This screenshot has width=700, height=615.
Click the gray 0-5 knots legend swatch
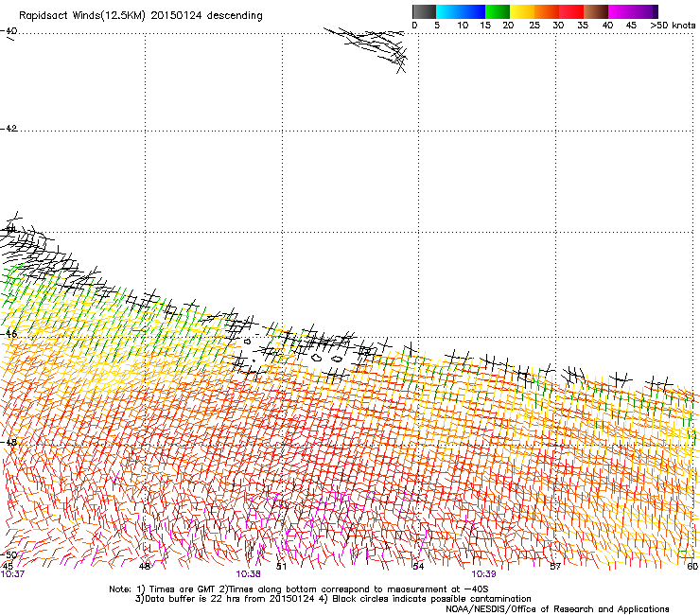coord(424,11)
